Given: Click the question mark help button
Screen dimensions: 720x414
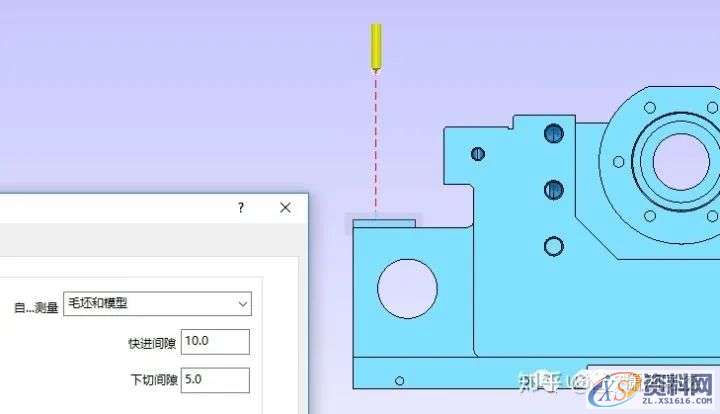Looking at the screenshot, I should point(240,208).
